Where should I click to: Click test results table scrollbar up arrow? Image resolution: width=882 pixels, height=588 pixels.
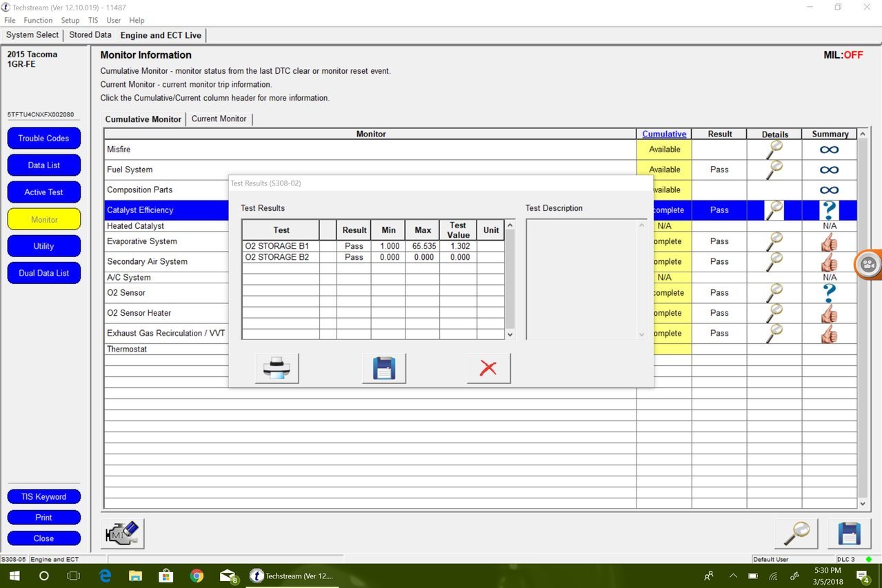tap(510, 225)
